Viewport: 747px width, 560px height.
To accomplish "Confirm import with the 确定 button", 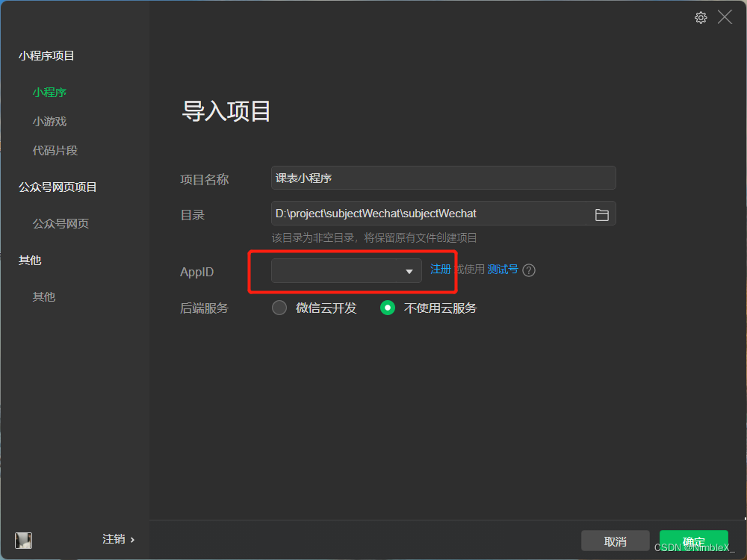I will coord(694,541).
